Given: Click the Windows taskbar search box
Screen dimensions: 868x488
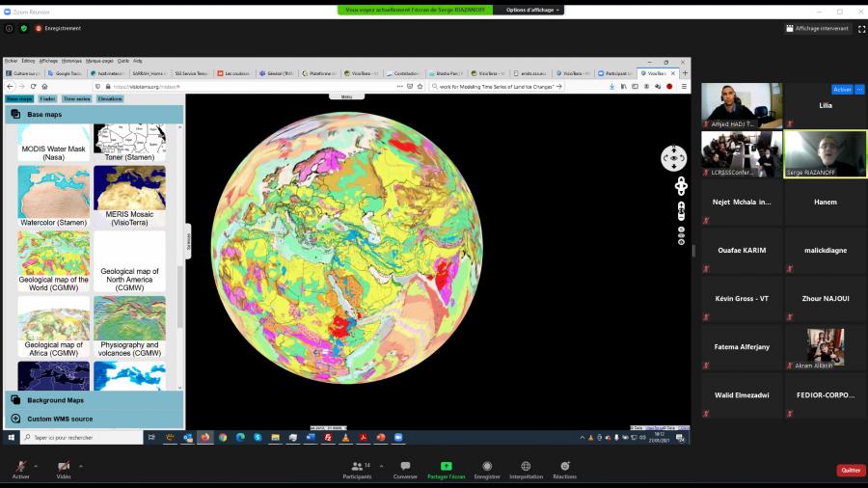Looking at the screenshot, I should pos(82,437).
